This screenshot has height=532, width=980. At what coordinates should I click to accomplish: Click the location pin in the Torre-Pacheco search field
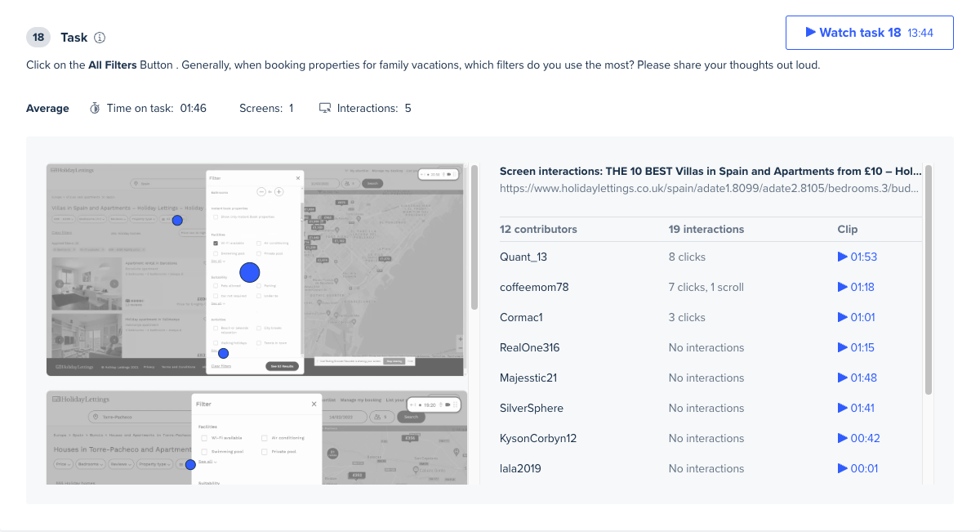coord(96,417)
